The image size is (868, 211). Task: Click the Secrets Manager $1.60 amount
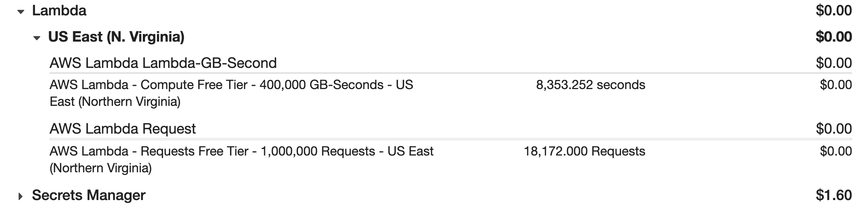click(x=833, y=195)
